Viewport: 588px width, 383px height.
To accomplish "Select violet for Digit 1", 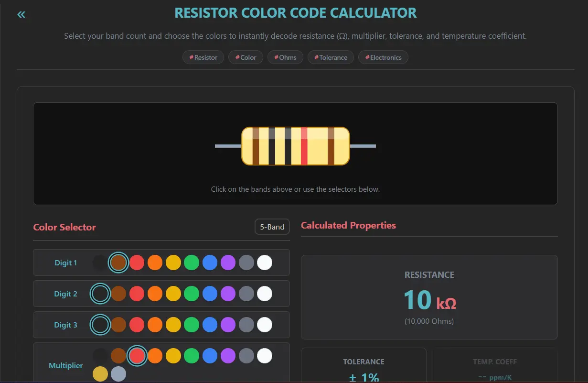I will (x=228, y=263).
